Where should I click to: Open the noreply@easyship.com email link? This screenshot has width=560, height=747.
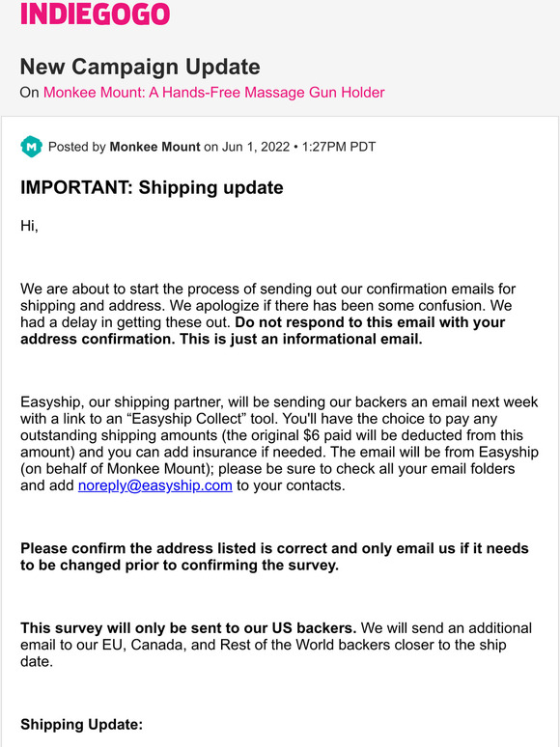coord(154,485)
